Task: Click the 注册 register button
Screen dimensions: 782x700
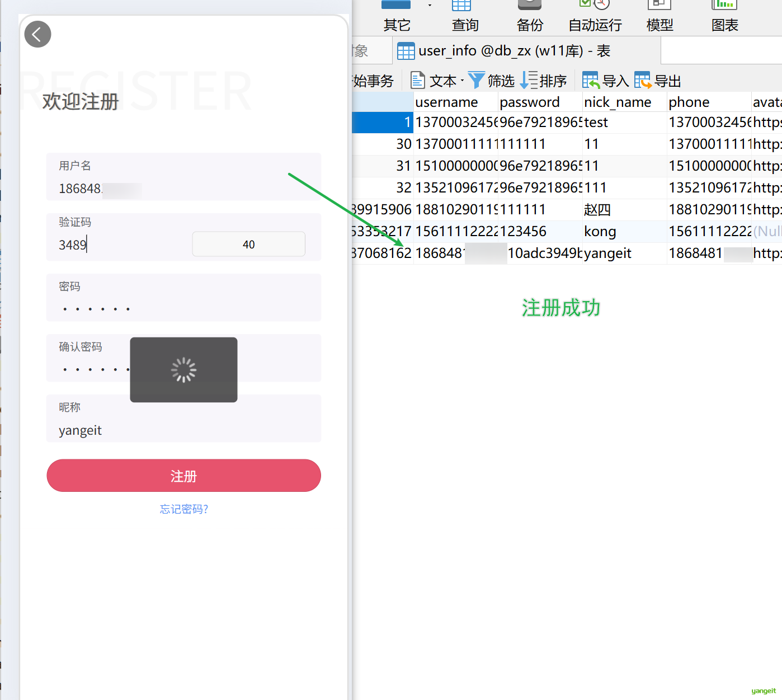Action: pos(183,476)
